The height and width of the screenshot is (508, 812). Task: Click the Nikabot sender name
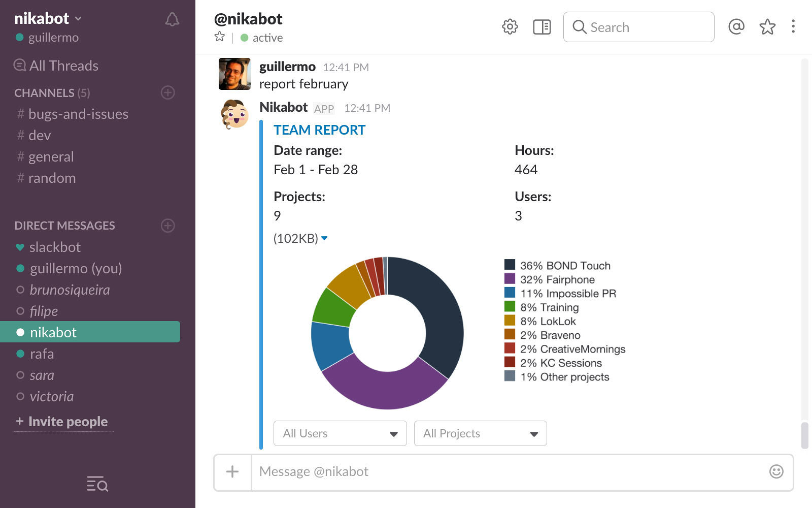[283, 107]
